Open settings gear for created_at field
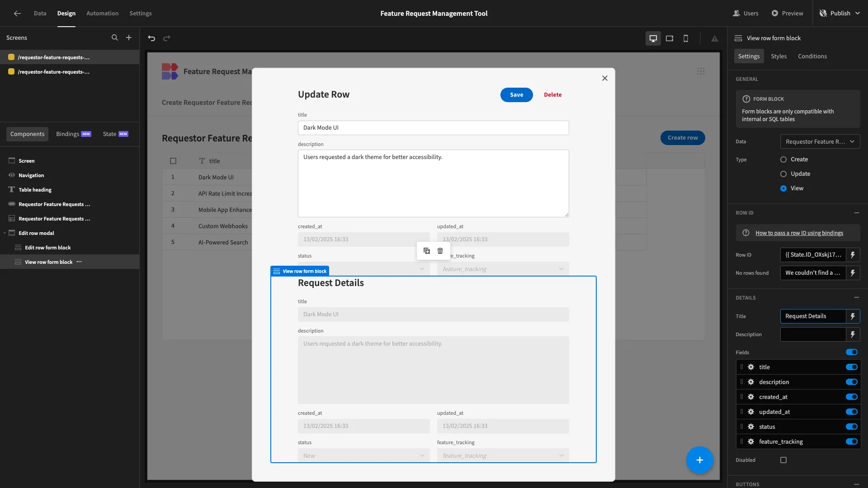Image resolution: width=868 pixels, height=488 pixels. (751, 397)
